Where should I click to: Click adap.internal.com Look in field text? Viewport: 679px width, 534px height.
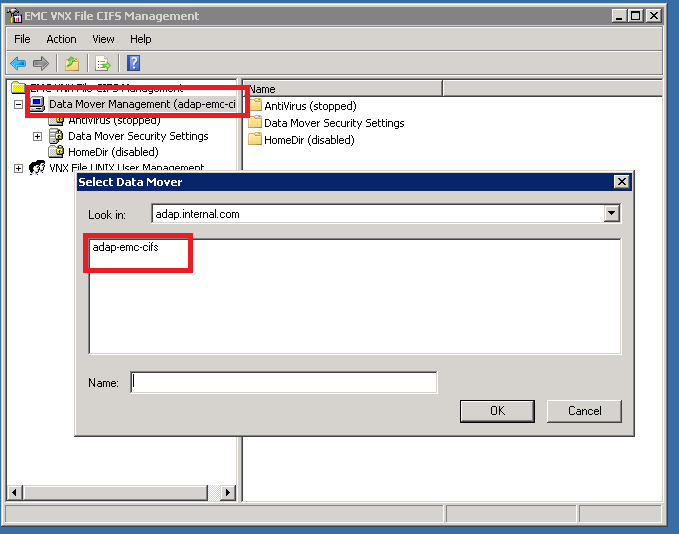click(x=197, y=214)
